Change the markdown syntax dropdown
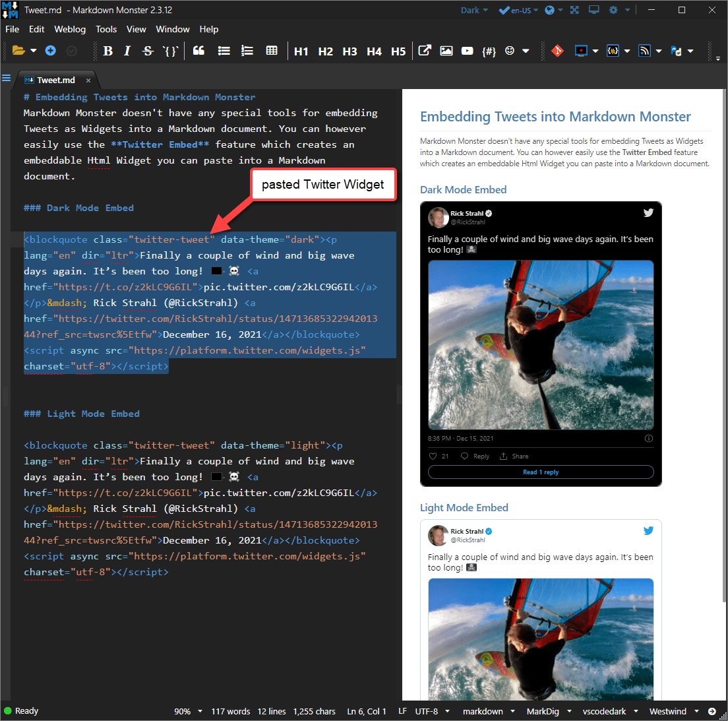Screen dimensions: 728x721 pos(489,711)
